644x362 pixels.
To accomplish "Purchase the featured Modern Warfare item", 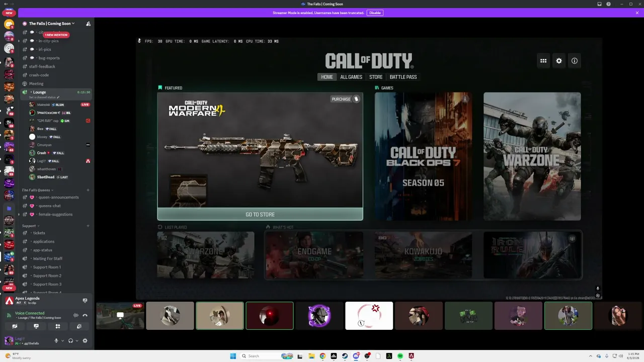I will coord(345,99).
